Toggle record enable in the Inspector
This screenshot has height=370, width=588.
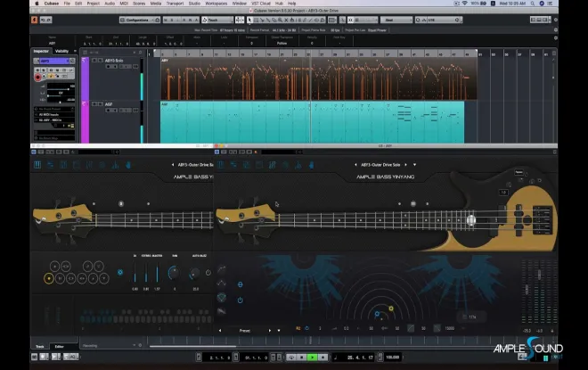tap(37, 77)
